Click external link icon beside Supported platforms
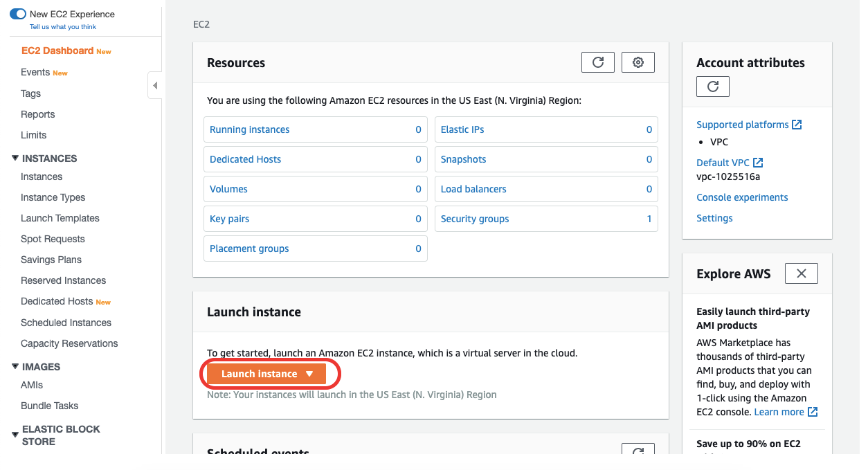Viewport: 868px width, 470px height. (797, 125)
